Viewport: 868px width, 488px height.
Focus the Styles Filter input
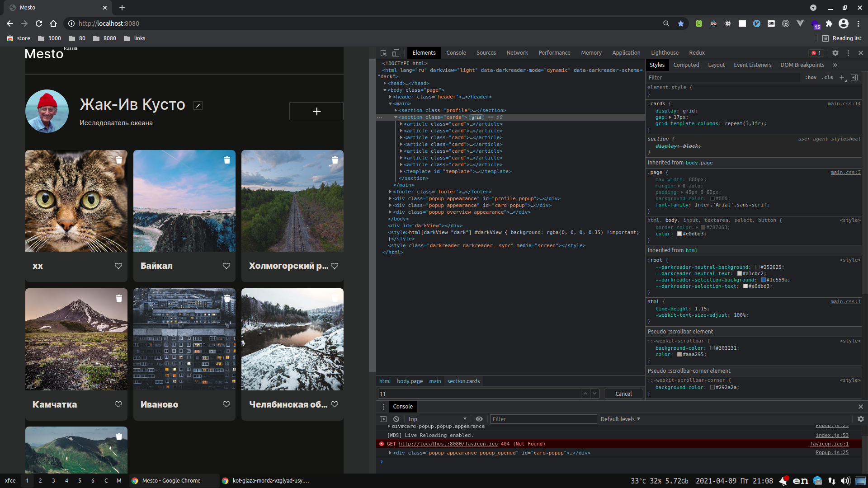(723, 77)
